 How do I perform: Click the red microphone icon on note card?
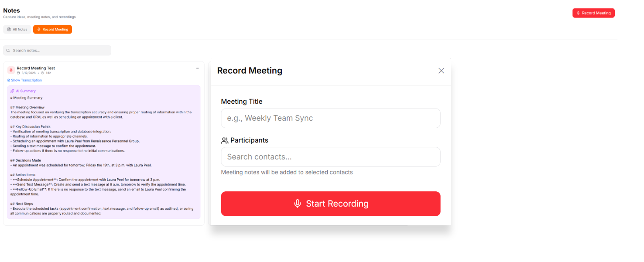point(11,70)
